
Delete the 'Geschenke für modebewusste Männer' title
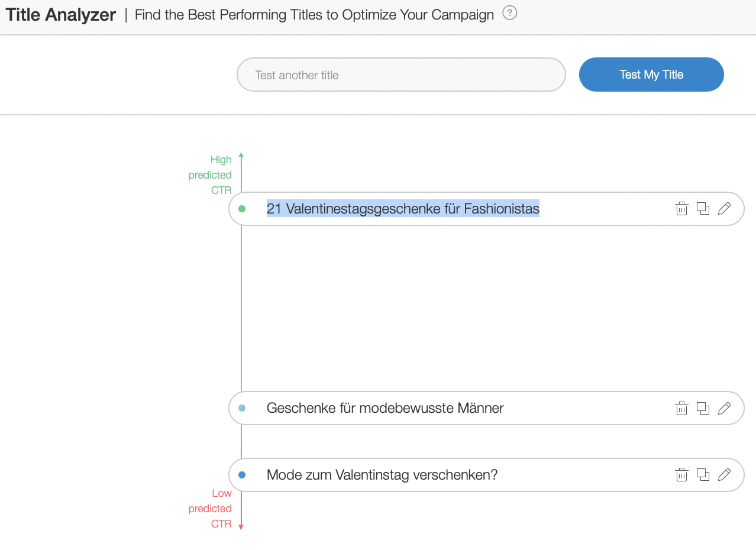pos(681,408)
